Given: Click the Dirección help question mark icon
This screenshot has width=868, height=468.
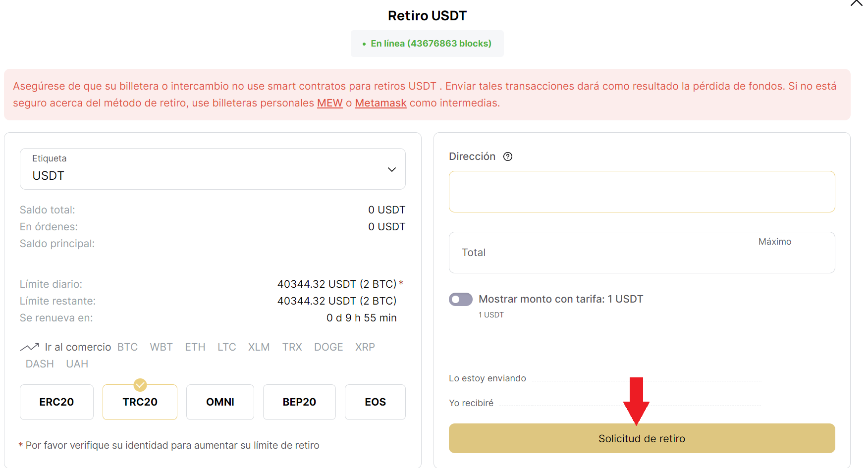Looking at the screenshot, I should pyautogui.click(x=508, y=156).
